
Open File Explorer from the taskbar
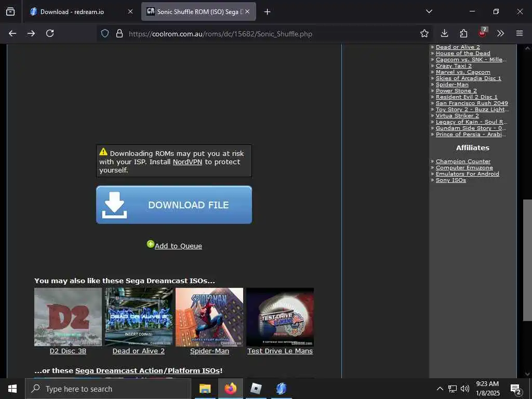click(205, 389)
